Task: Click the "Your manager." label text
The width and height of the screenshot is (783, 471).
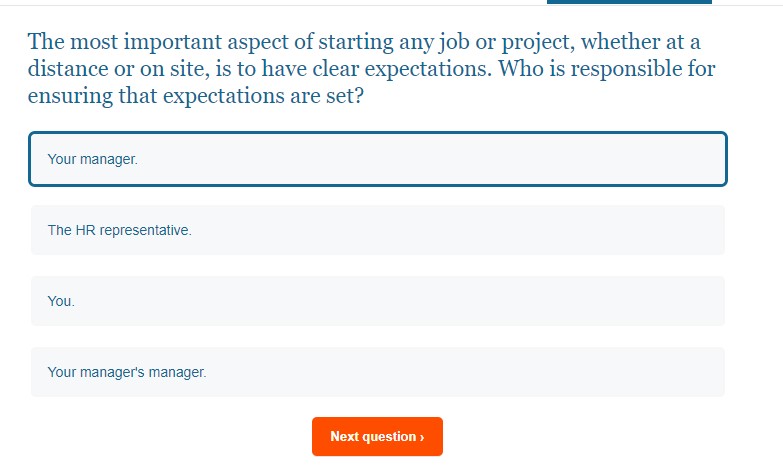Action: pyautogui.click(x=92, y=159)
